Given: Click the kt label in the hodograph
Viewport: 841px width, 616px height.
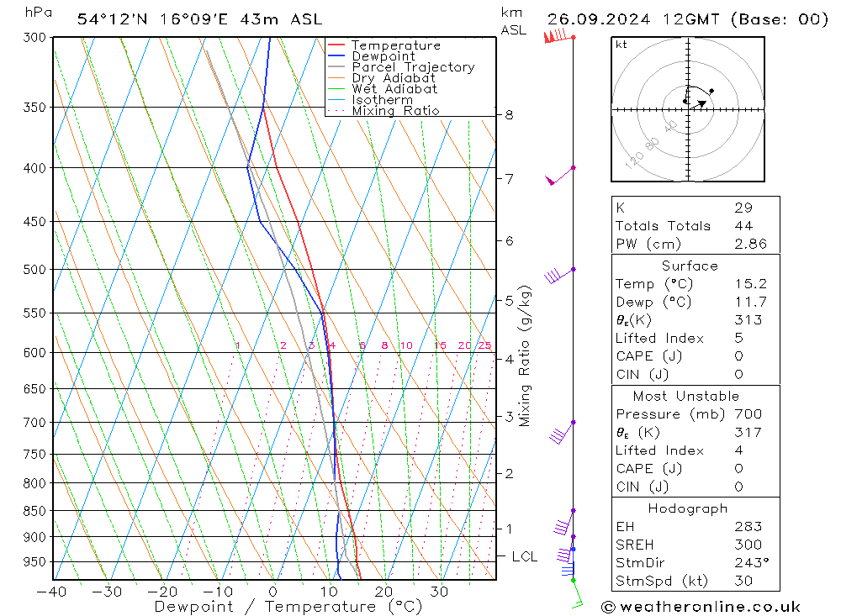Looking at the screenshot, I should [x=621, y=45].
